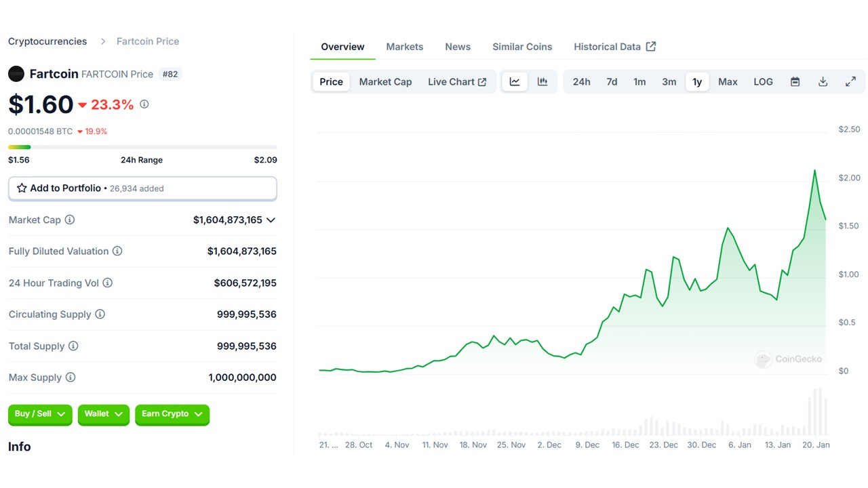Open the Historical Data tab

click(x=614, y=47)
